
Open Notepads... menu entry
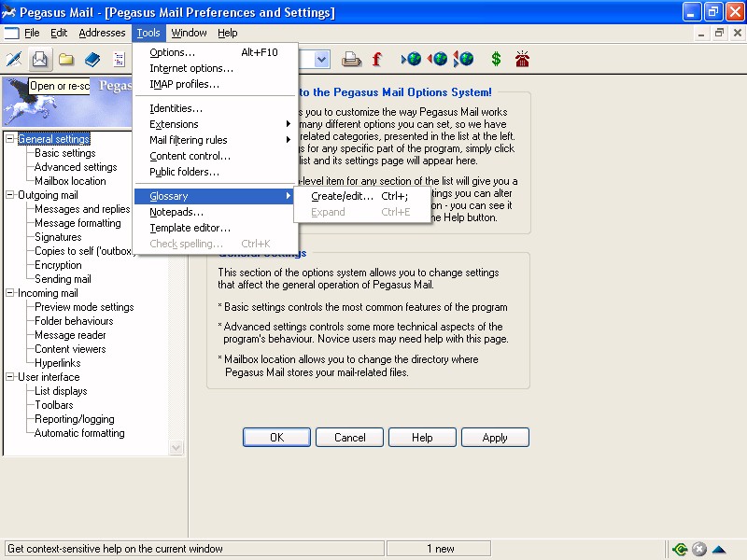pyautogui.click(x=215, y=212)
